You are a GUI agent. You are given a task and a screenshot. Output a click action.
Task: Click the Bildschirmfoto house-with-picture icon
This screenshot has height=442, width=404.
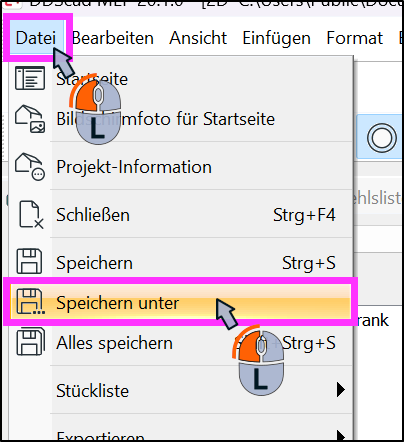point(30,119)
